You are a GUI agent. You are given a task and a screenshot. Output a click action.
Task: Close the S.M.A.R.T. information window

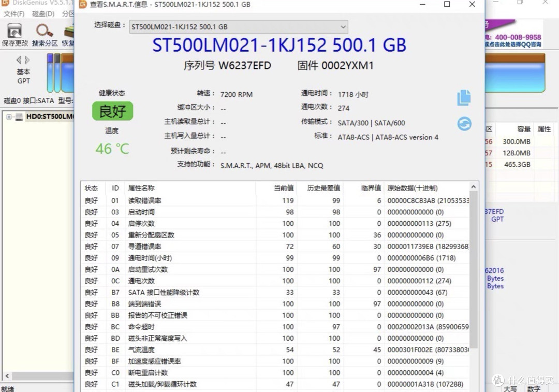click(x=472, y=4)
